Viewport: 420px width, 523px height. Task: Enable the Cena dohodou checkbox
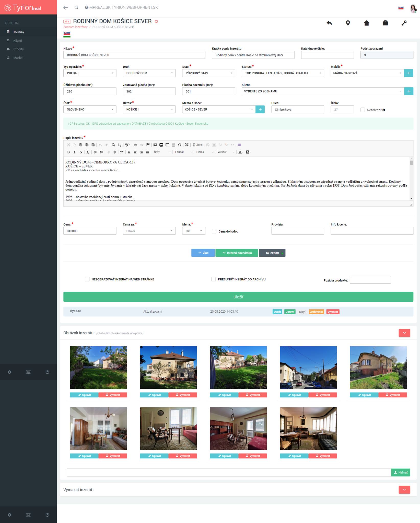(x=214, y=231)
